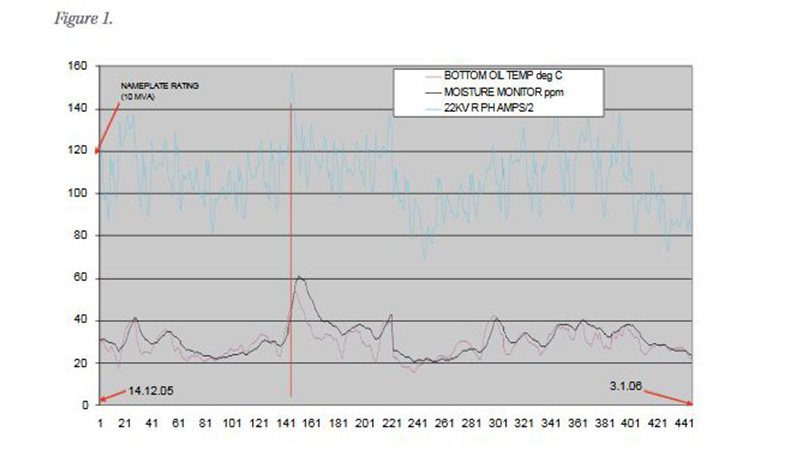Click the moisture line peak near 60 ppm
The width and height of the screenshot is (800, 450).
299,277
